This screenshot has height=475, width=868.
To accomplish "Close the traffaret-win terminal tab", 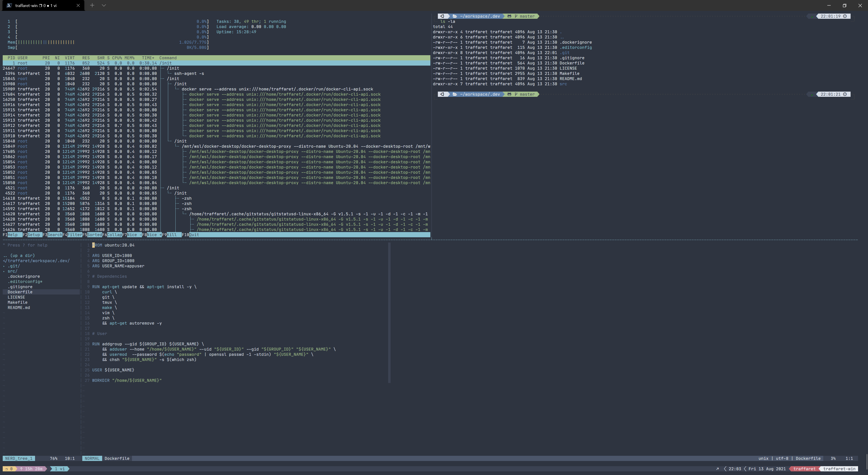I will tap(78, 5).
